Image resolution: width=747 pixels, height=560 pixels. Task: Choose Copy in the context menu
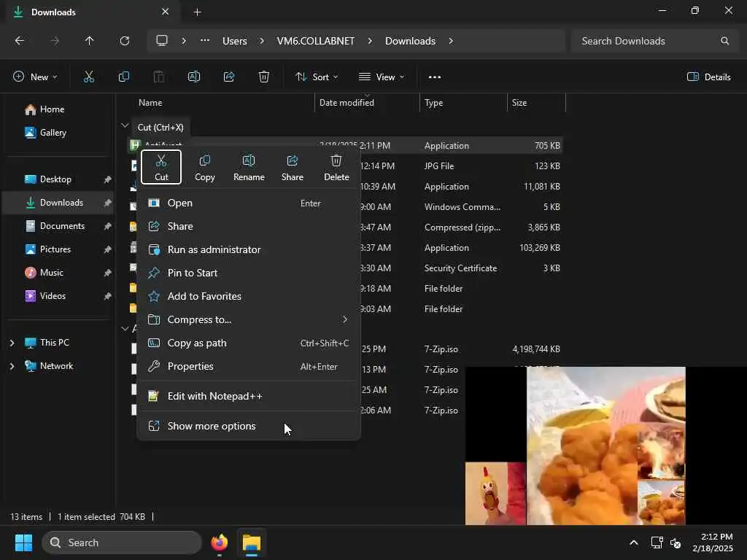click(205, 167)
